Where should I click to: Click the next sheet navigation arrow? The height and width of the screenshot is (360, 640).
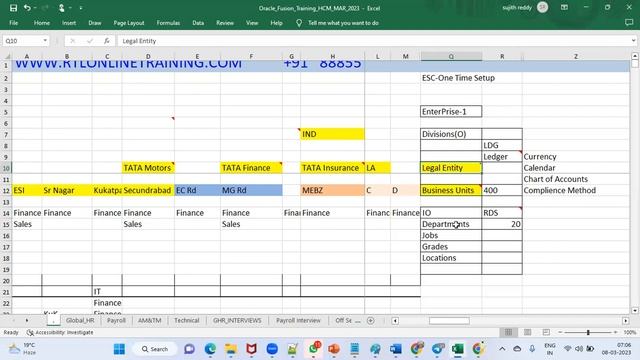[x=27, y=320]
